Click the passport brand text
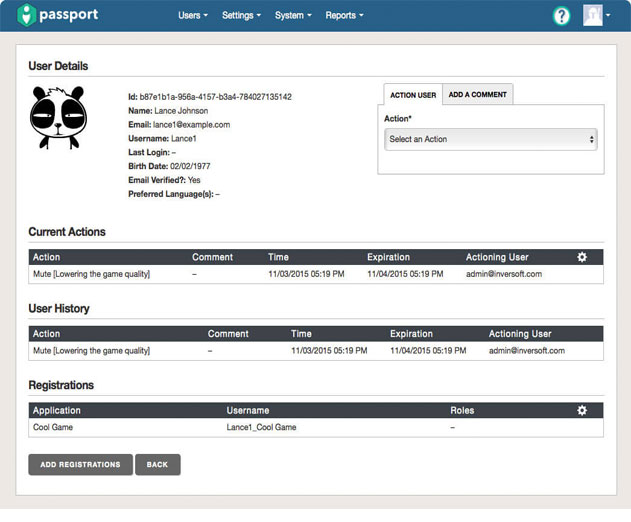Screen dimensions: 631x522 [x=68, y=15]
